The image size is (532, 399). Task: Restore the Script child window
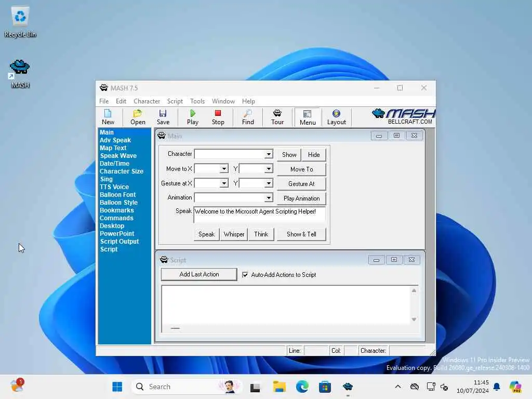[x=394, y=260]
